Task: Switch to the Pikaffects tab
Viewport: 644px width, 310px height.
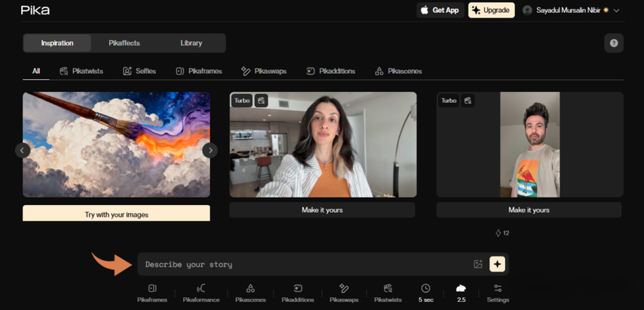Action: coord(124,43)
